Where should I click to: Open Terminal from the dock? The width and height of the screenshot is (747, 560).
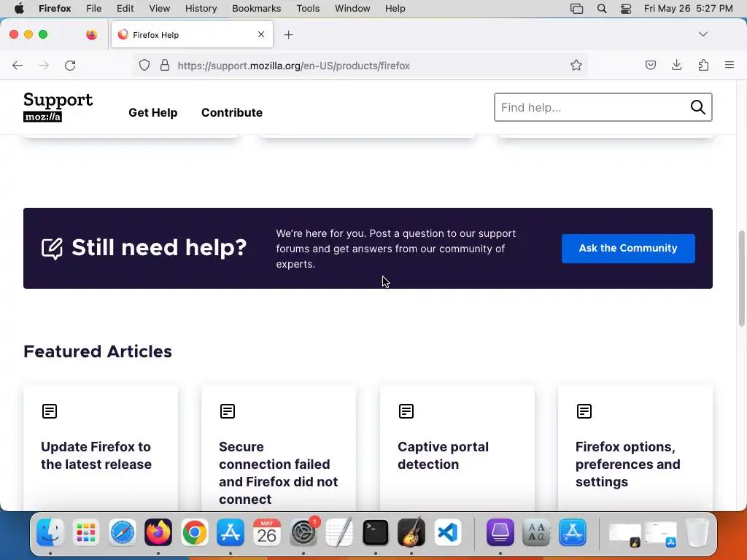[376, 532]
